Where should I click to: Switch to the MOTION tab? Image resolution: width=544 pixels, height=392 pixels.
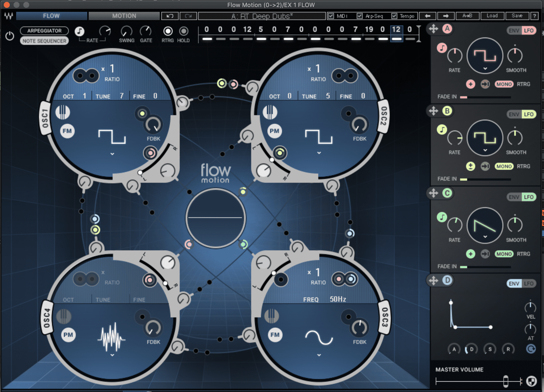[124, 16]
